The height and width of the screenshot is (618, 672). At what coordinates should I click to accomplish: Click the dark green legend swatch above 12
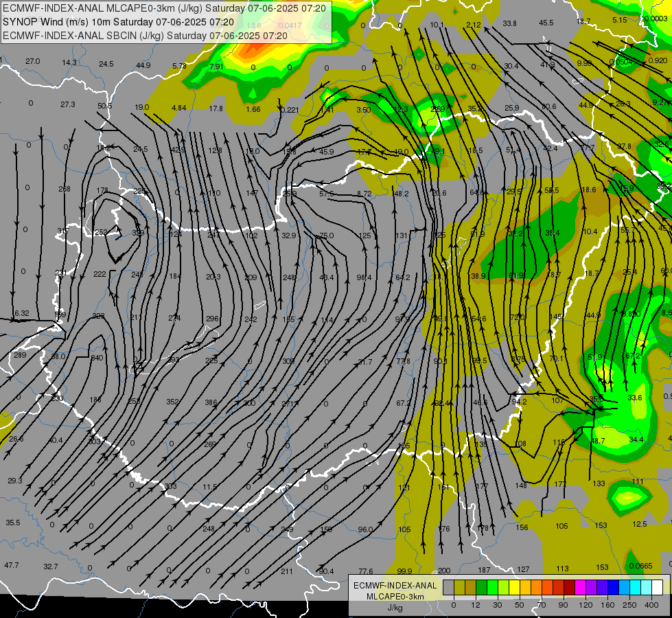[481, 587]
